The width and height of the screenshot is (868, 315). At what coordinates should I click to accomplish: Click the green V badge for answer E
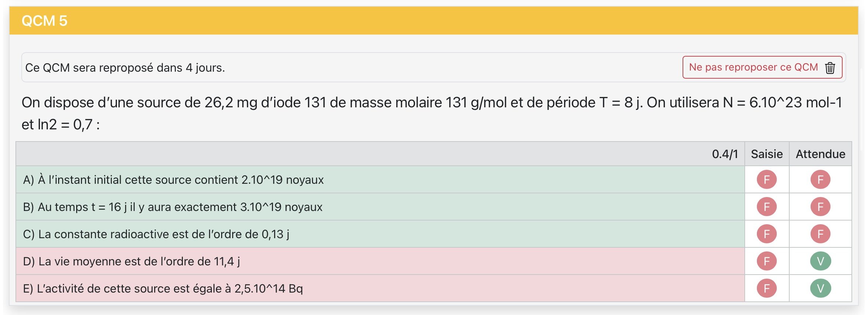[820, 289]
